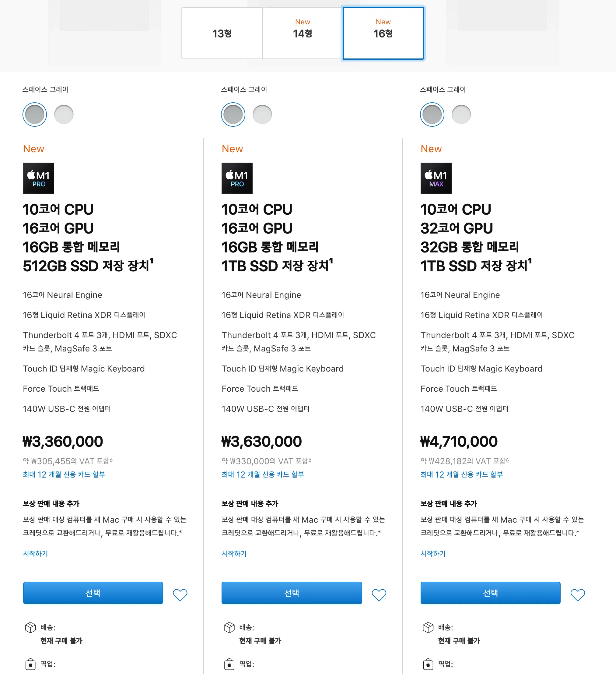
Task: Select the silver color for the 512GB model
Action: coord(64,114)
